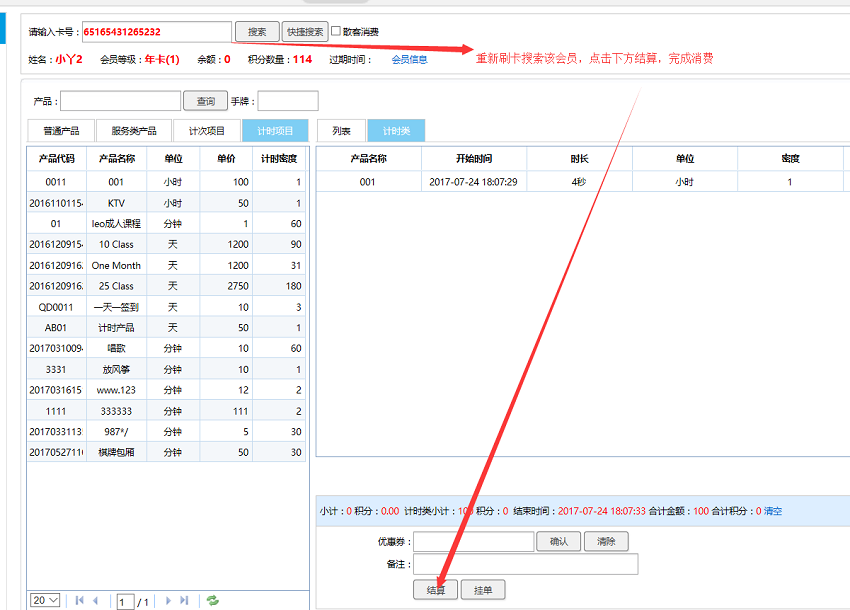Open the 服务类产品 tab

pos(133,131)
